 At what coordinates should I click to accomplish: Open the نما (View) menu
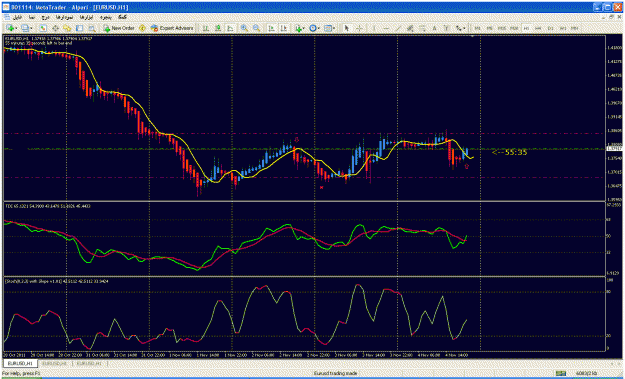pos(32,18)
